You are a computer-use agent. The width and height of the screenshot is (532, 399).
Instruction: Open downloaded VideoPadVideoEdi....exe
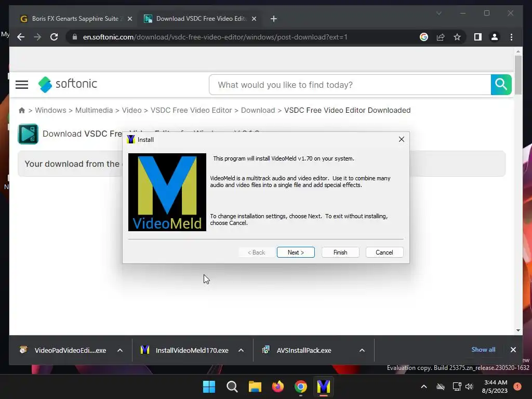pos(63,350)
